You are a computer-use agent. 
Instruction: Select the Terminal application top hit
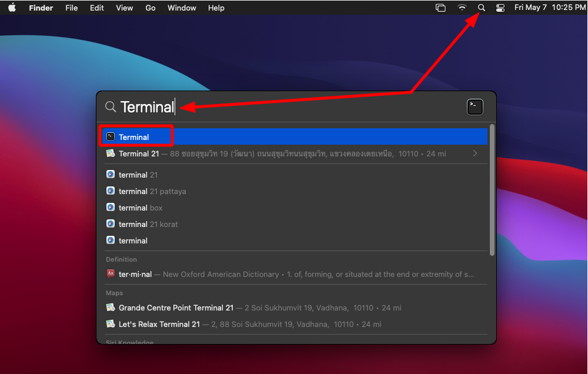point(295,136)
